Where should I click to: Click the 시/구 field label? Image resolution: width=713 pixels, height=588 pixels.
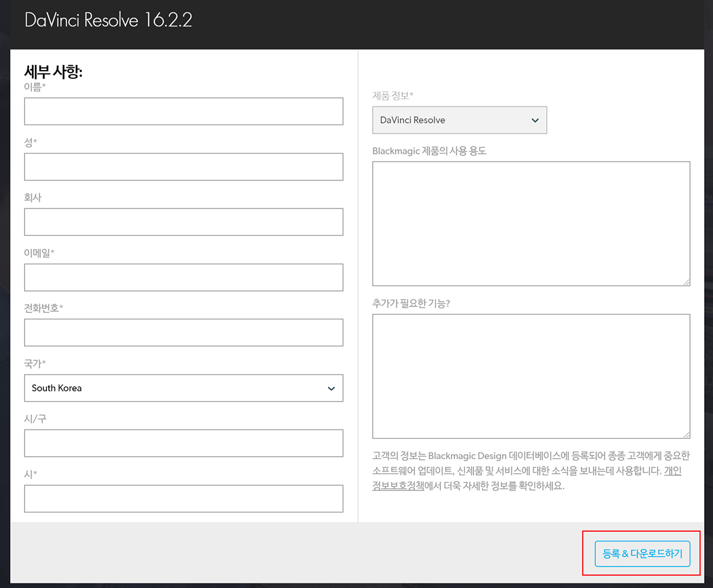35,419
